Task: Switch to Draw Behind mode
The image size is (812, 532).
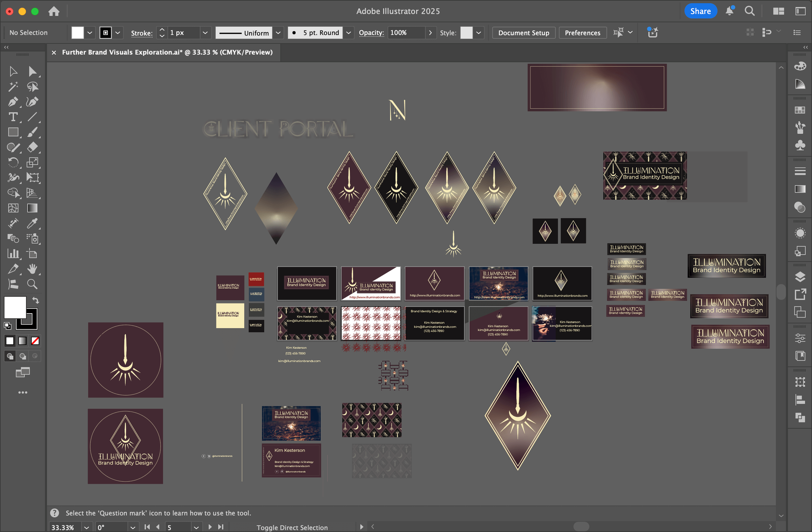Action: point(22,356)
